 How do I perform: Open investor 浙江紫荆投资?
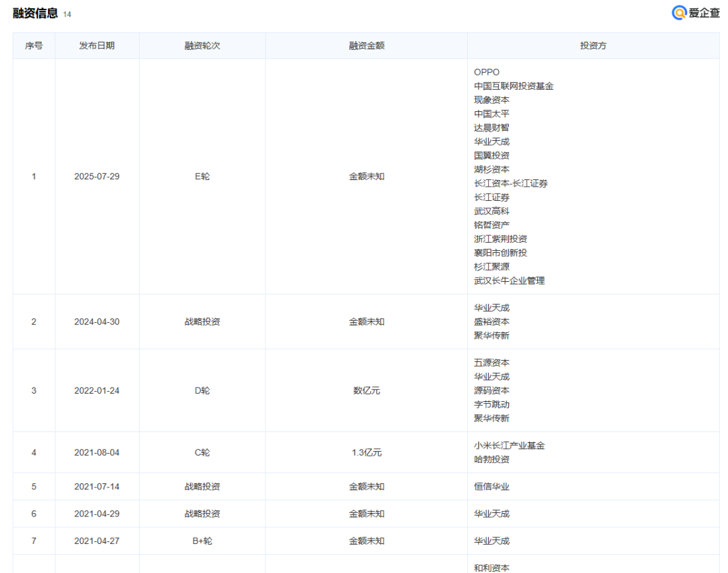500,239
